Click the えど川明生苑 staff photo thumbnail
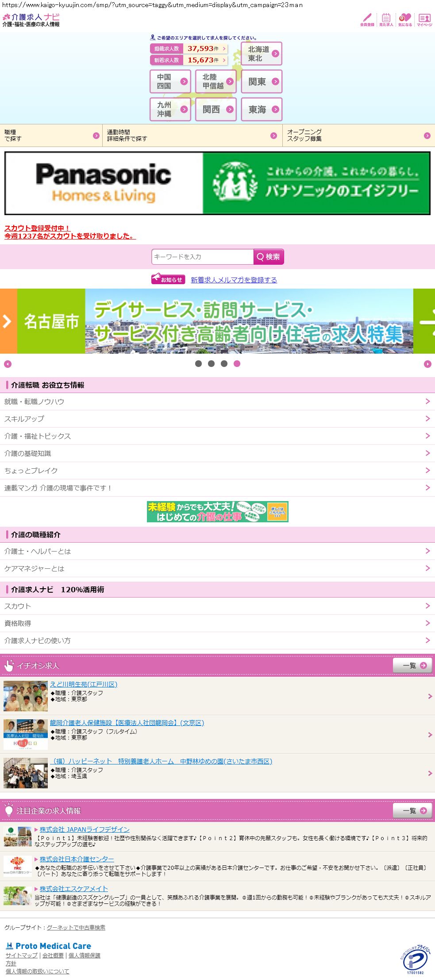This screenshot has width=435, height=980. (x=26, y=696)
